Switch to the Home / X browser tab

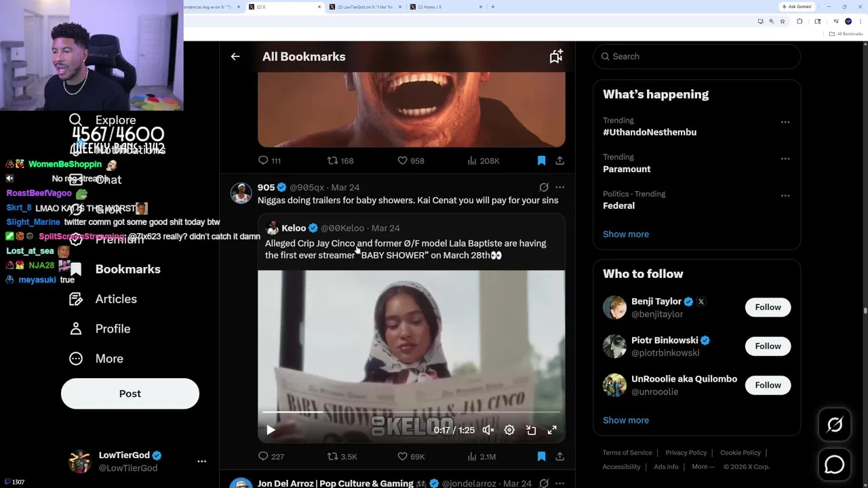click(x=446, y=7)
